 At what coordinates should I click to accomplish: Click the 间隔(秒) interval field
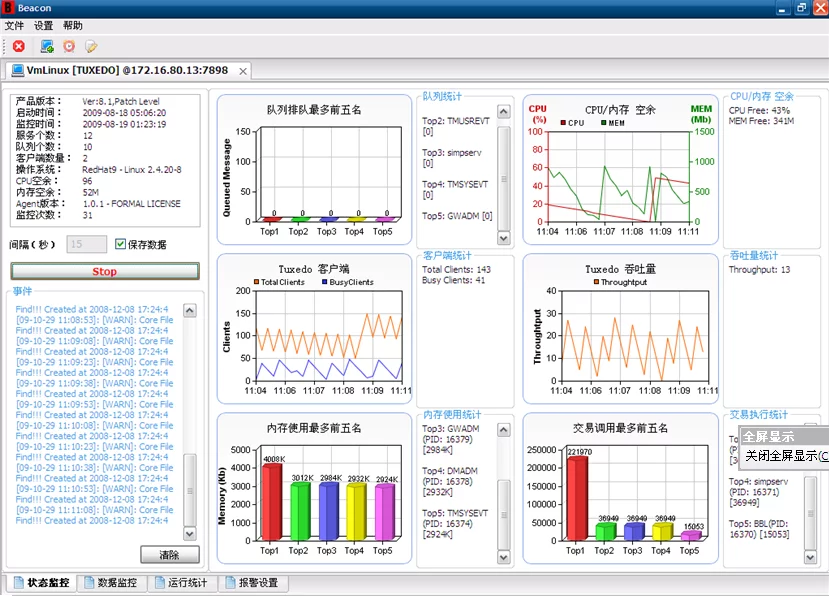click(x=87, y=244)
